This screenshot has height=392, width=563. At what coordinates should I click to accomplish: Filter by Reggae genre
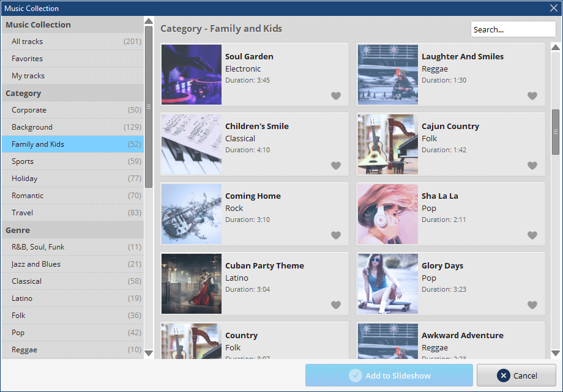tap(73, 350)
